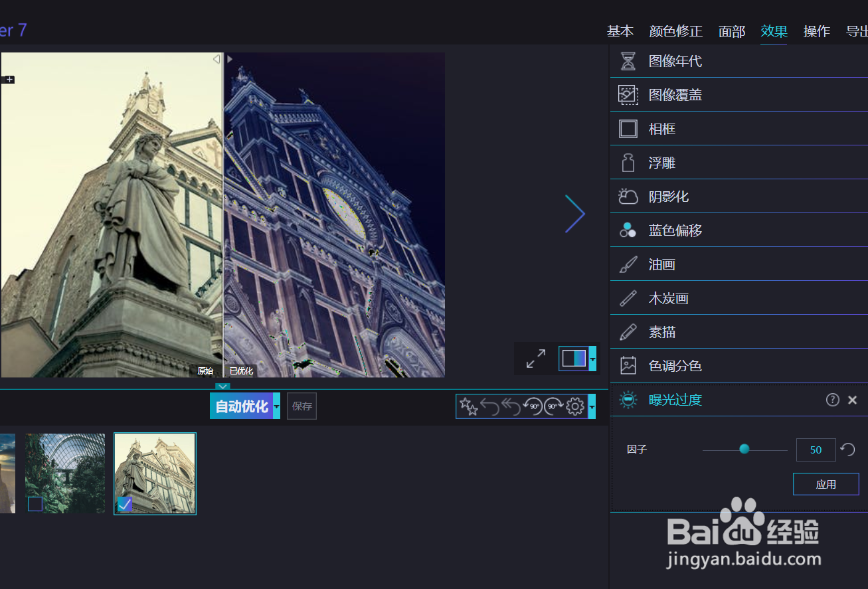Screen dimensions: 868x589
Task: Open the 导出 tab
Action: 857,31
